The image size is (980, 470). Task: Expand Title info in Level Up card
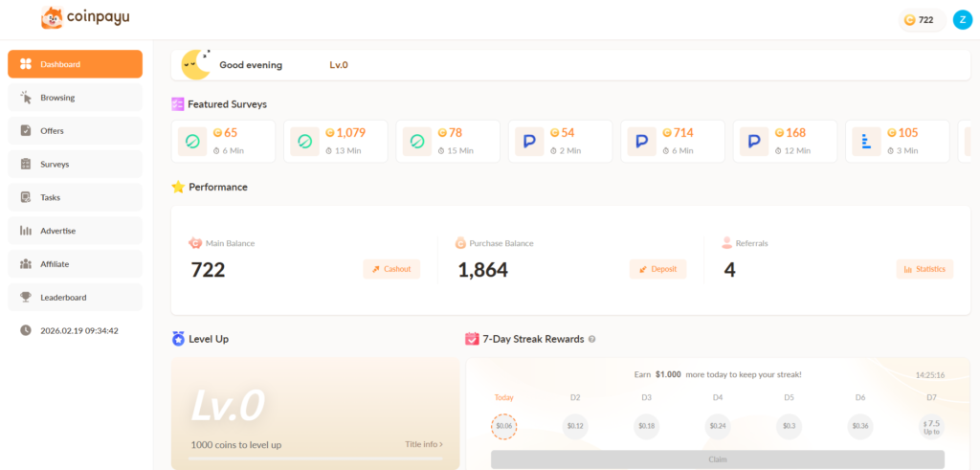click(x=424, y=444)
